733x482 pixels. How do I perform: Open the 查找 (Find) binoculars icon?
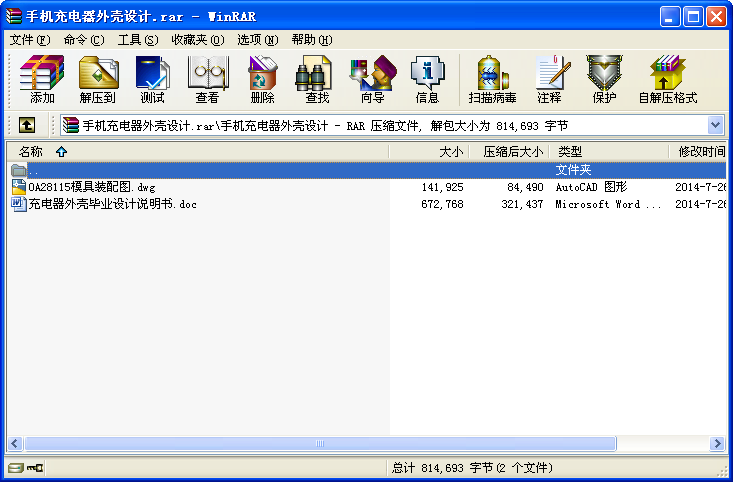tap(317, 79)
